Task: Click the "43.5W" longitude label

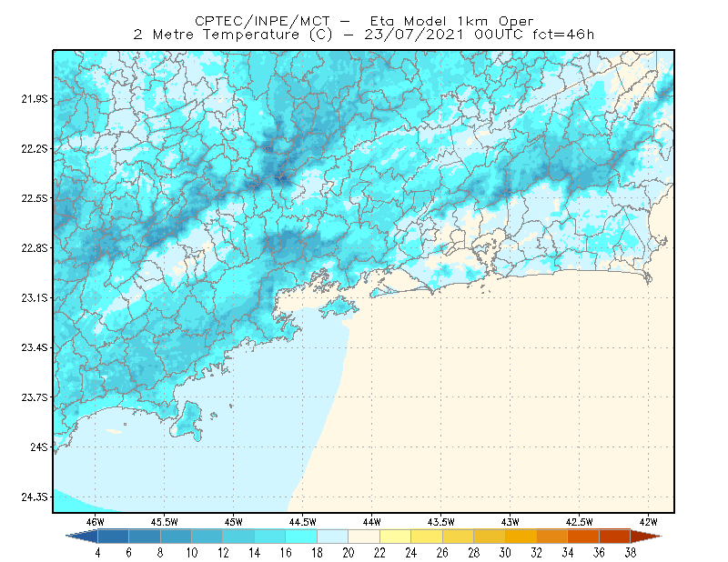Action: click(x=441, y=522)
